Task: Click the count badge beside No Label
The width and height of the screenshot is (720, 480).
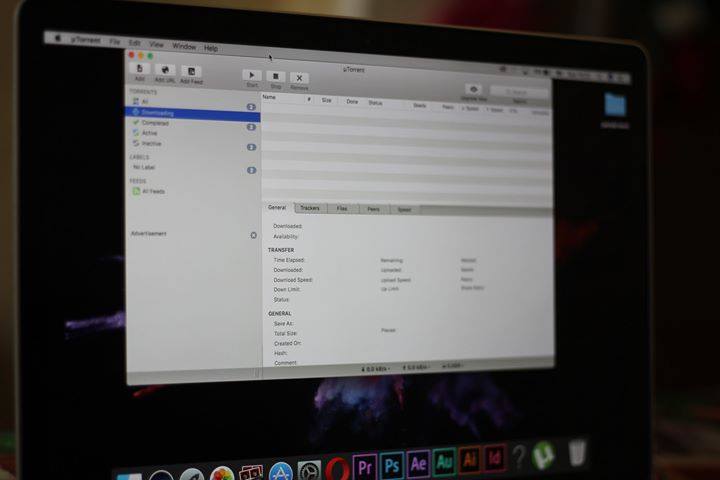Action: point(251,170)
